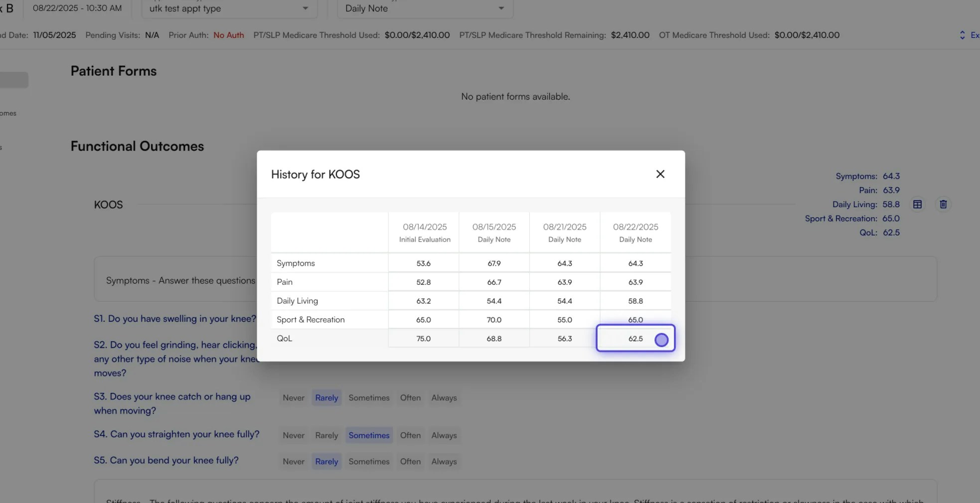
Task: Click the S4 straighten knee question text
Action: pos(176,434)
